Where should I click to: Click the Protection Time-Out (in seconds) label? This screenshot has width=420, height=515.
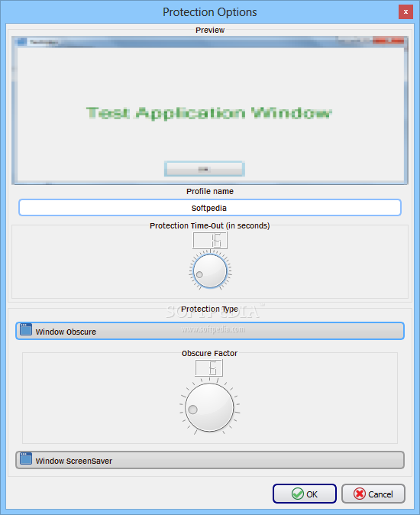(210, 225)
